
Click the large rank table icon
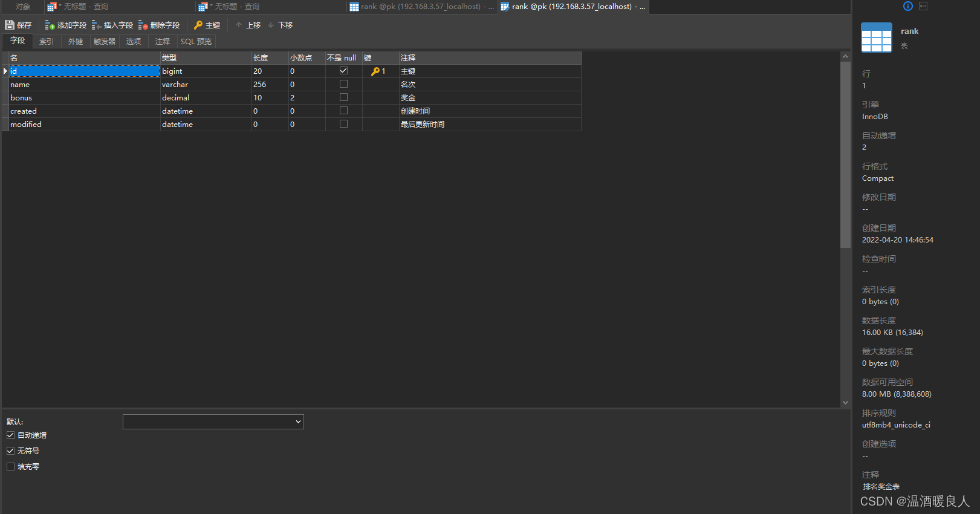877,37
